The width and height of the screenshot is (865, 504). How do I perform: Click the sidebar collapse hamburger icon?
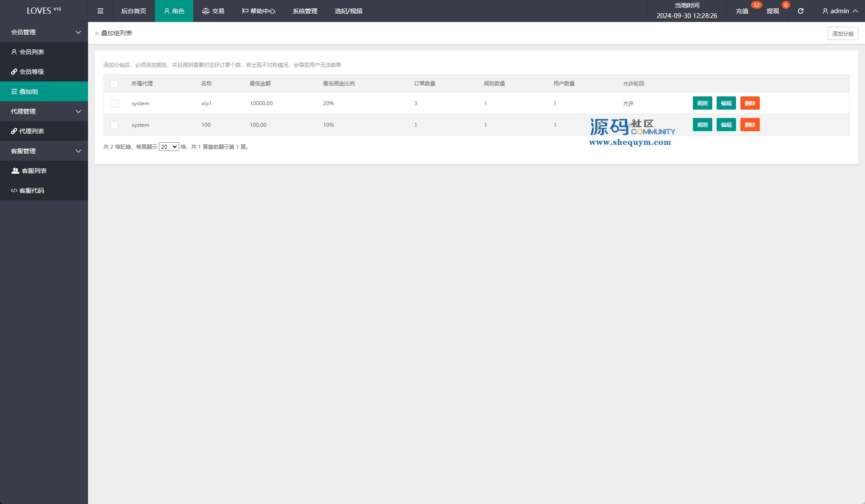point(100,11)
